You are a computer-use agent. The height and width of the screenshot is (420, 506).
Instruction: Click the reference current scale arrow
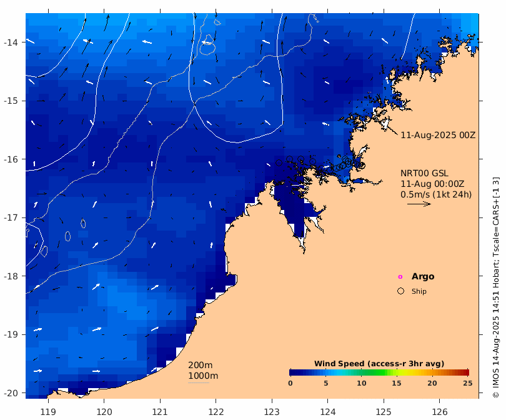pyautogui.click(x=419, y=204)
